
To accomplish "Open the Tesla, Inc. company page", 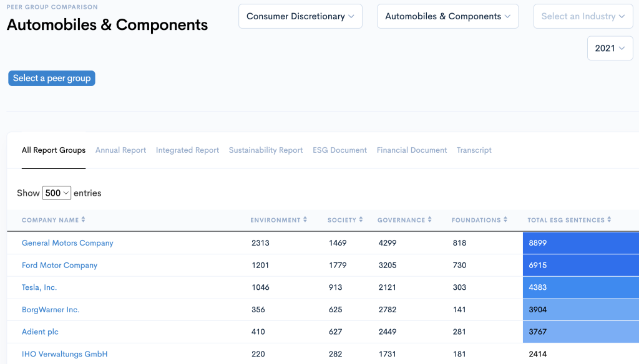I will 39,287.
